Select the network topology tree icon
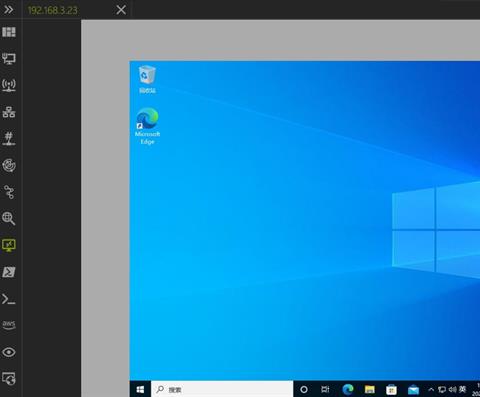 9,112
